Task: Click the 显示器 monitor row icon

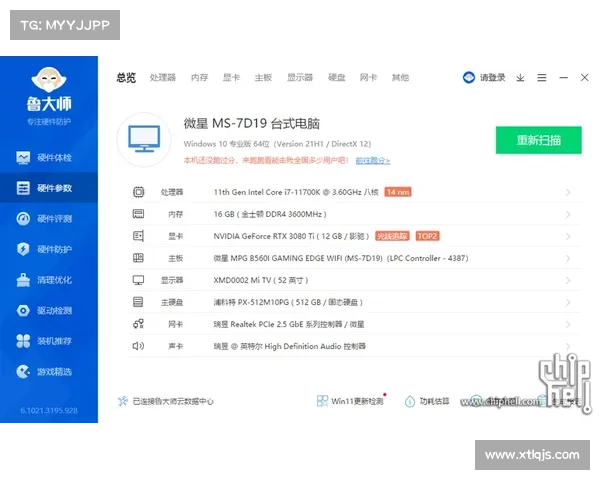Action: (x=139, y=280)
